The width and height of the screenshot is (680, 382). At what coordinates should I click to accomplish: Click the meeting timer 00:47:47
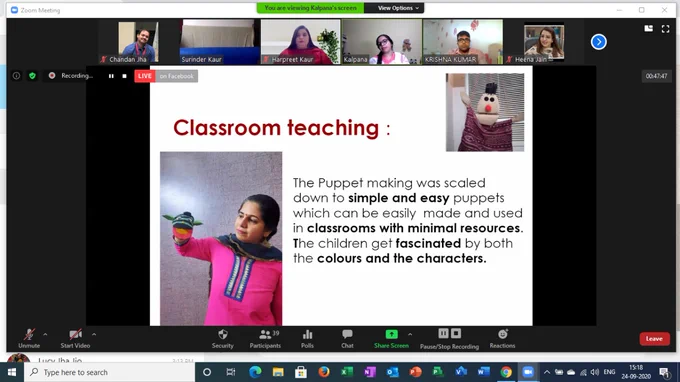656,76
